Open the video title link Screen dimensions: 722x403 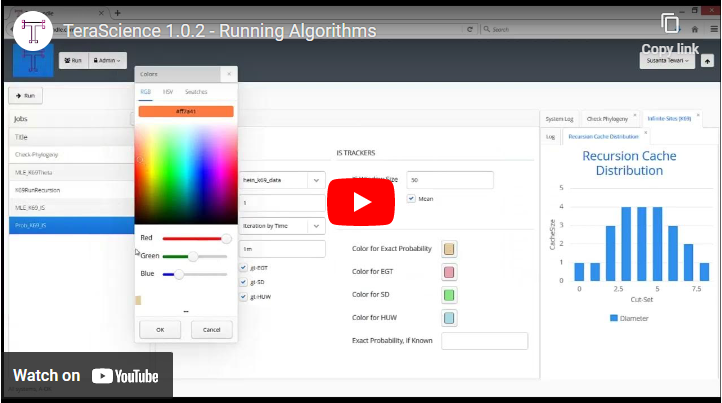tap(220, 31)
